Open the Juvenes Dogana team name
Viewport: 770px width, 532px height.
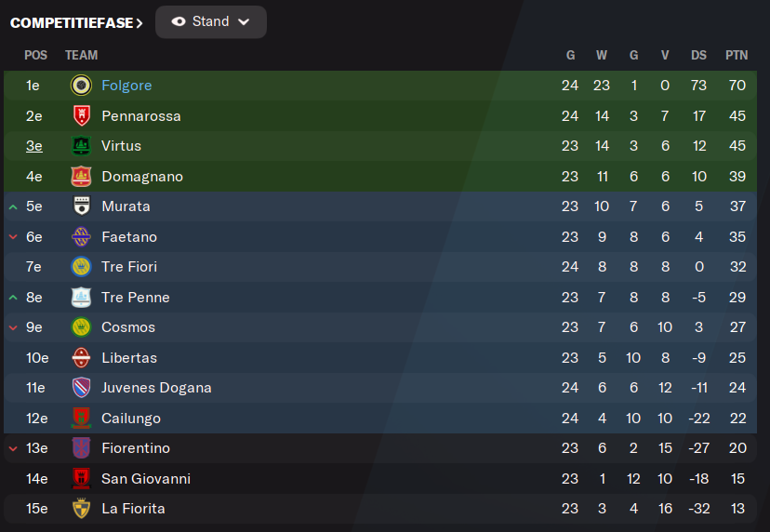click(x=156, y=388)
